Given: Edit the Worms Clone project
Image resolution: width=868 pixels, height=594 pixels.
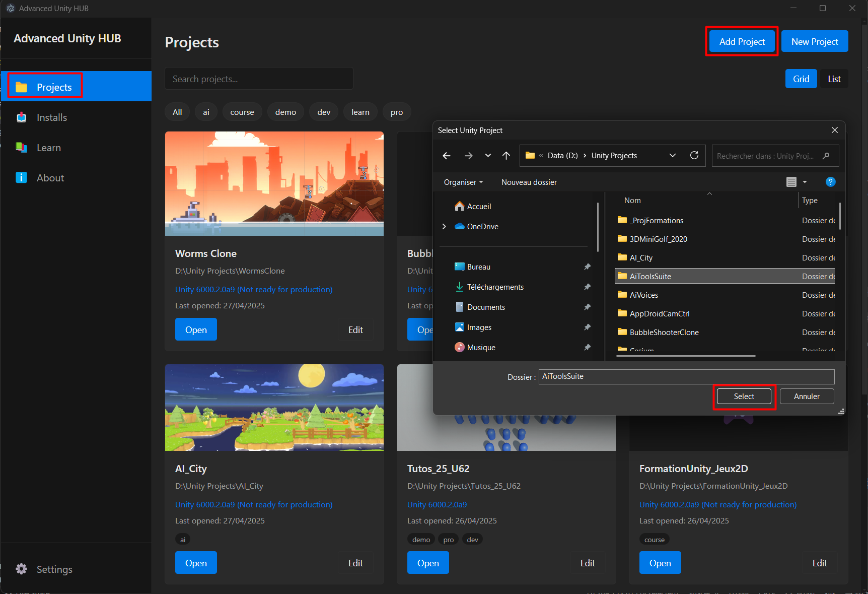Looking at the screenshot, I should click(x=355, y=329).
